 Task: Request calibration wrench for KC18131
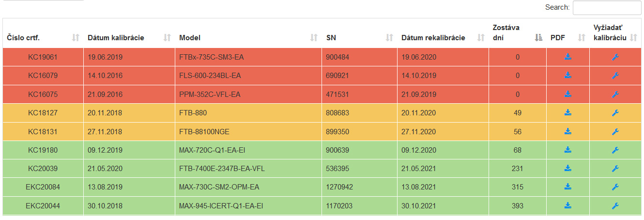coord(615,131)
